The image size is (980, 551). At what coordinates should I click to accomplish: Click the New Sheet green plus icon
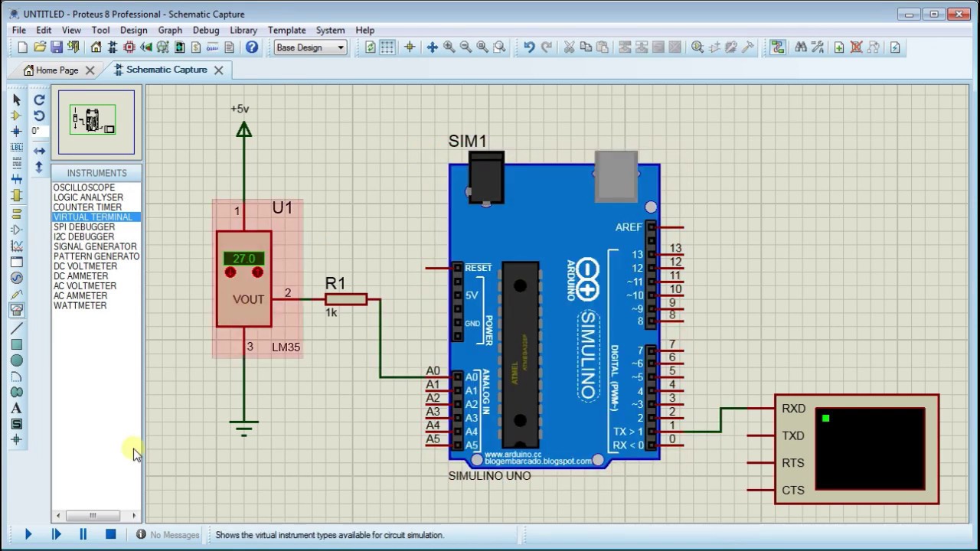point(839,47)
